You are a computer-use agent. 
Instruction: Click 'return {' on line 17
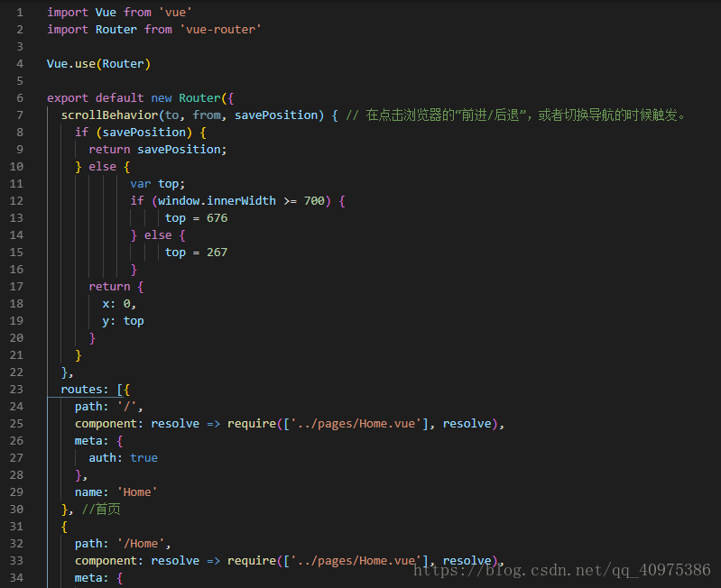tap(116, 287)
